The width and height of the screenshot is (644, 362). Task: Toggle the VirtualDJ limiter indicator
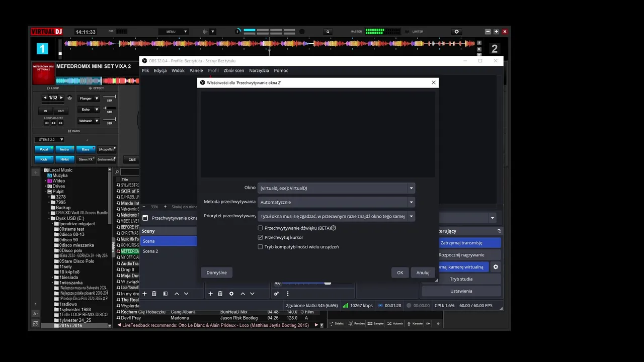pyautogui.click(x=408, y=32)
